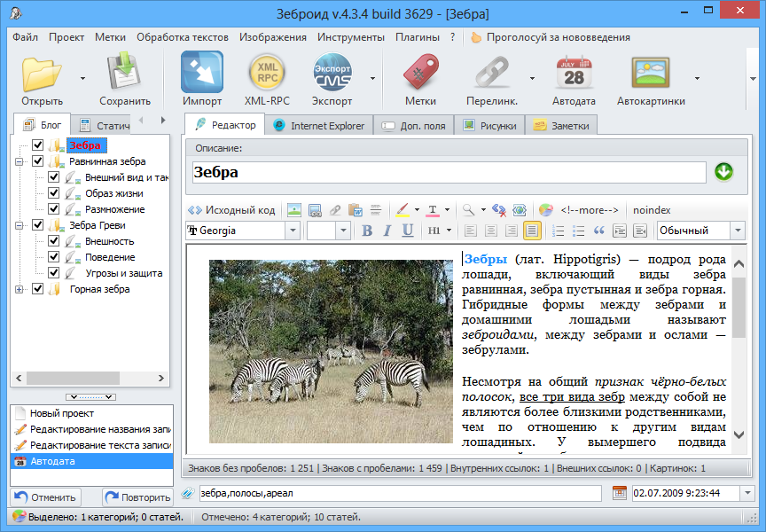Apply underline formatting to text
This screenshot has height=532, width=766.
(408, 231)
